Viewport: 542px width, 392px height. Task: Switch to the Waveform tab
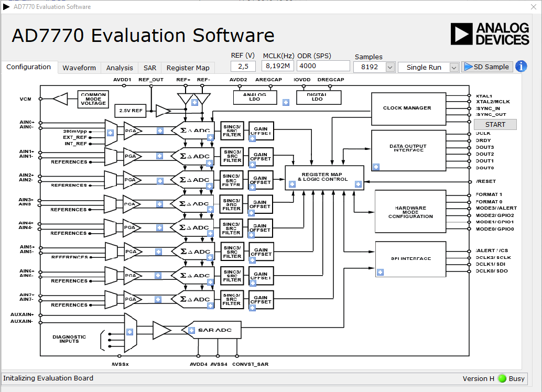(79, 68)
